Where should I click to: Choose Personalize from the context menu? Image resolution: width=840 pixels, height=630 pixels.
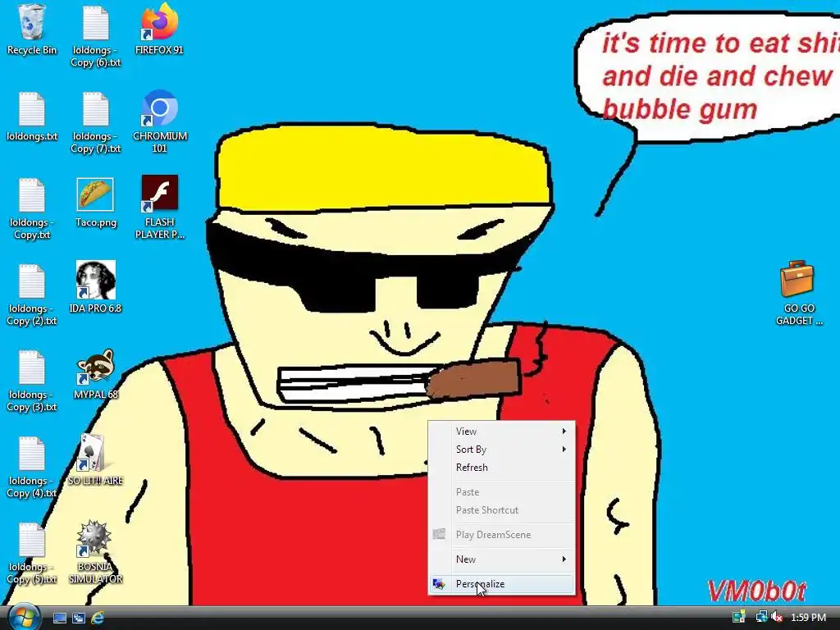tap(501, 584)
